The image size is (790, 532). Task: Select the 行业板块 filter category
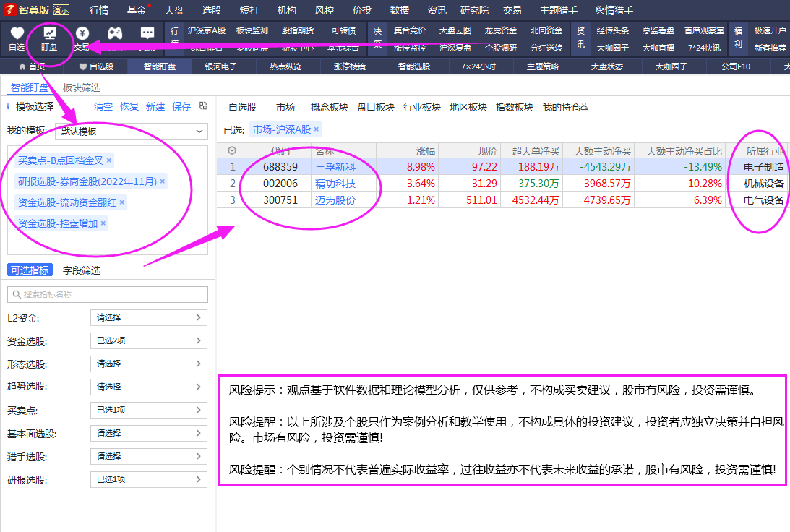[x=421, y=107]
